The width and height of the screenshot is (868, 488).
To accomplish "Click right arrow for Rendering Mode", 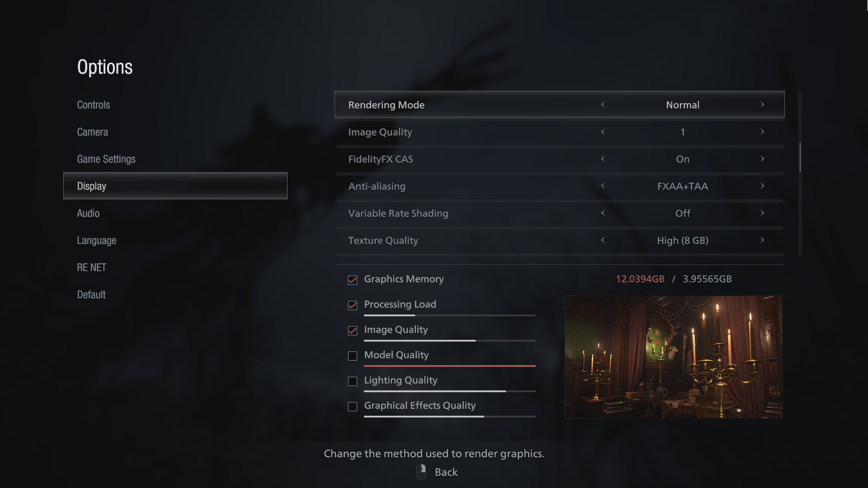I will 762,104.
